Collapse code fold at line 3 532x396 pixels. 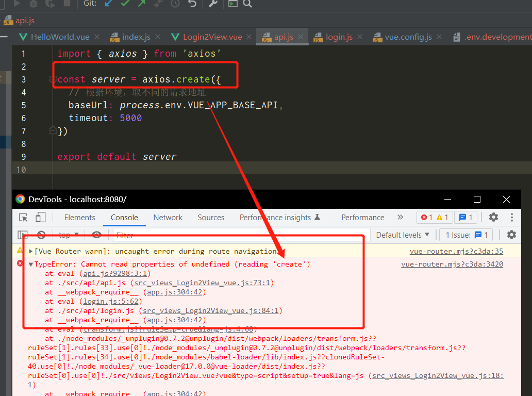pyautogui.click(x=53, y=79)
